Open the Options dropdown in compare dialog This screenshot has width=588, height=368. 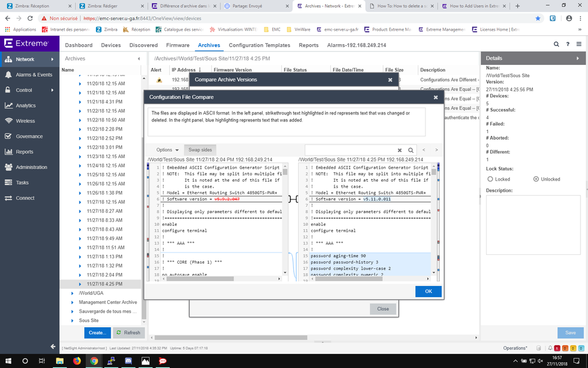167,150
